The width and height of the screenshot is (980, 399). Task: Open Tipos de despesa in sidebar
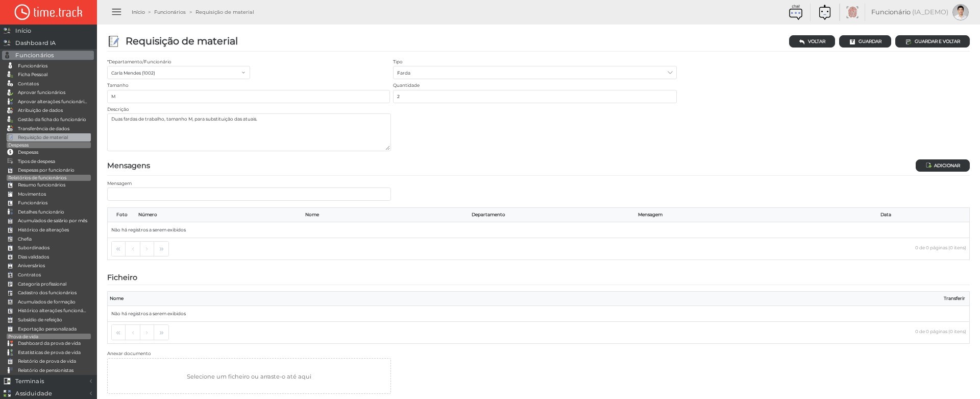[36, 161]
